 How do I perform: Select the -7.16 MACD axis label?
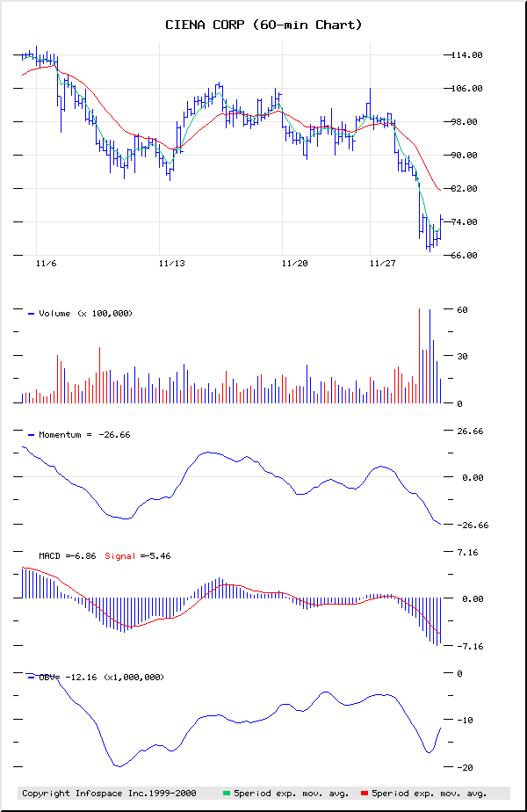[x=470, y=646]
